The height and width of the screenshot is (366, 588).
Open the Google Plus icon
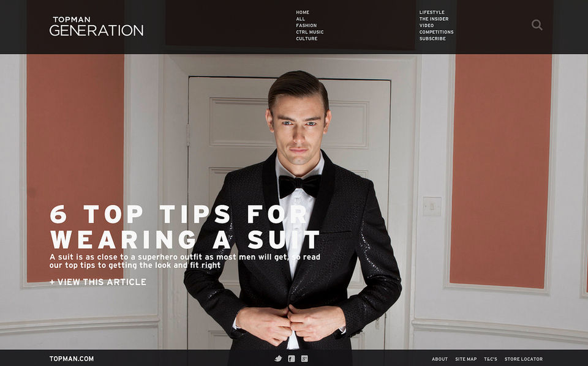[304, 359]
